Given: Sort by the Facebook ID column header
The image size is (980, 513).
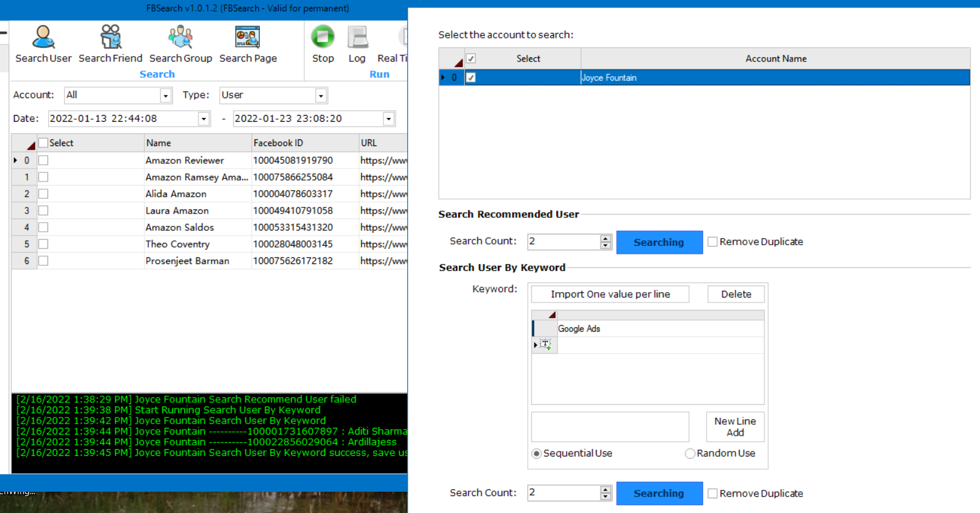Looking at the screenshot, I should (304, 143).
